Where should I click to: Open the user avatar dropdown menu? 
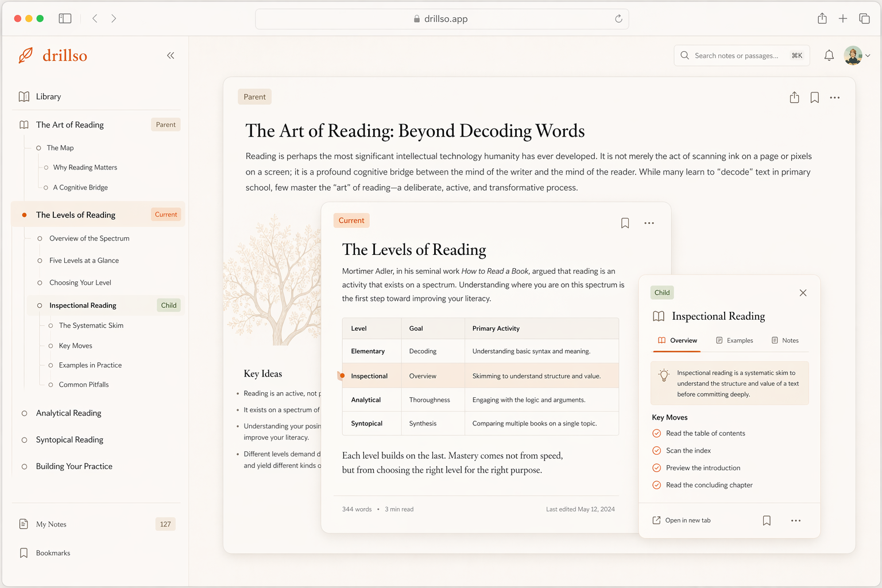click(x=857, y=56)
